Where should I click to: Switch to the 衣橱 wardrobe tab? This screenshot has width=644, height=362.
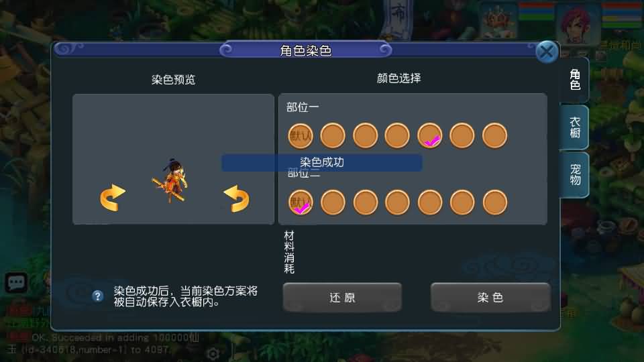point(575,127)
